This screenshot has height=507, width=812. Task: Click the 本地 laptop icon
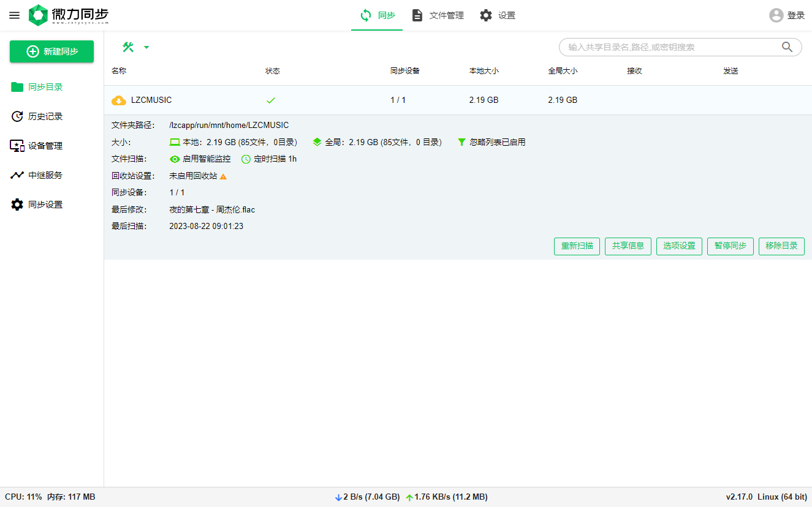175,142
